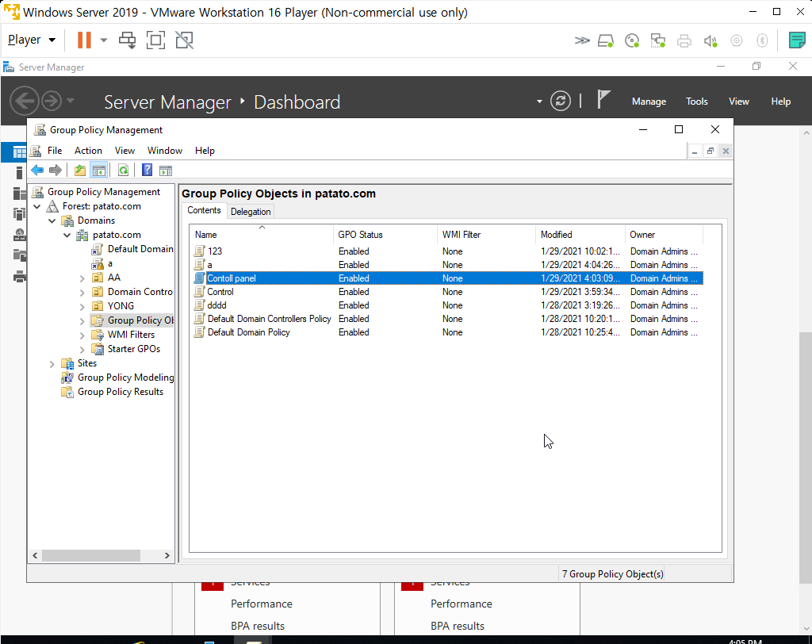Screen dimensions: 812x644
Task: Select the dddd GPO row
Action: tap(448, 305)
